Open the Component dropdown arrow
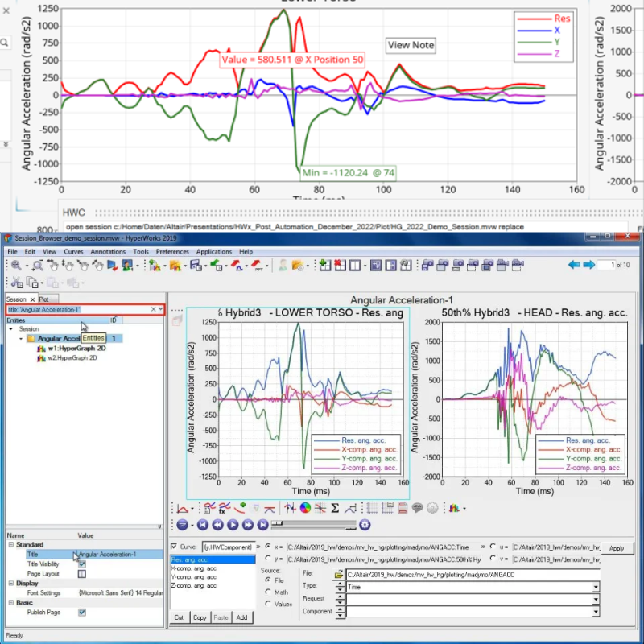The width and height of the screenshot is (644, 644). click(596, 613)
